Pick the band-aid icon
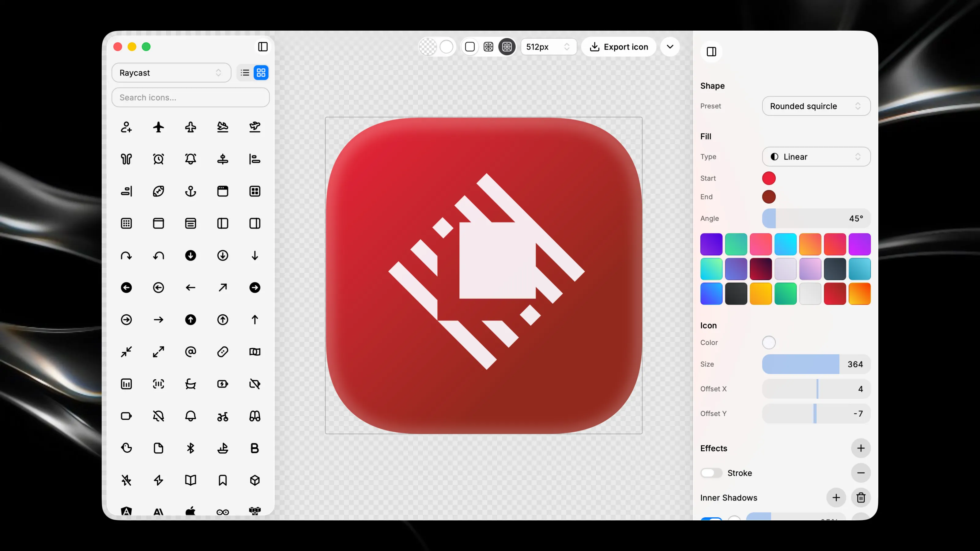The width and height of the screenshot is (980, 551). [x=223, y=352]
